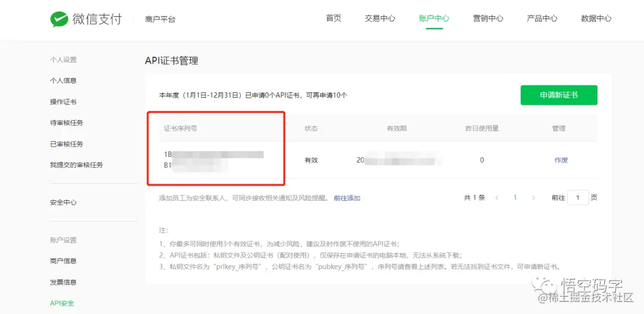This screenshot has height=314, width=644.
Task: Open the 数据中心 tab
Action: pyautogui.click(x=596, y=18)
